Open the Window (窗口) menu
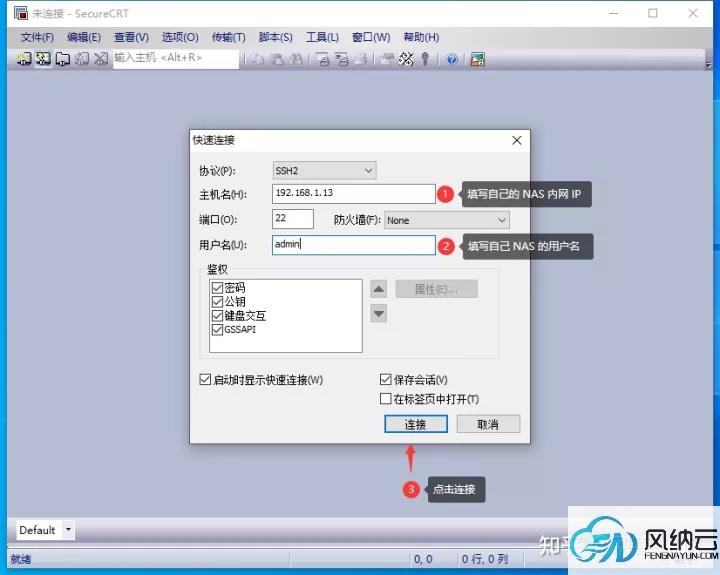 (x=371, y=37)
